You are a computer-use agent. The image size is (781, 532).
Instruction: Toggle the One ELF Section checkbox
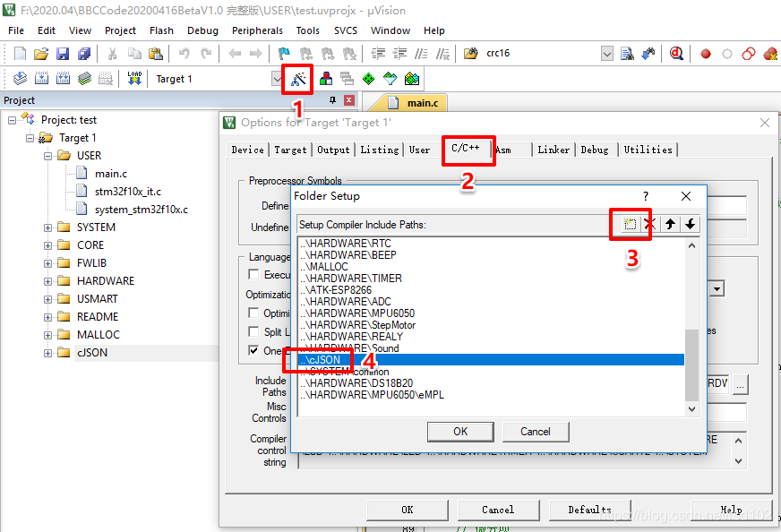253,351
